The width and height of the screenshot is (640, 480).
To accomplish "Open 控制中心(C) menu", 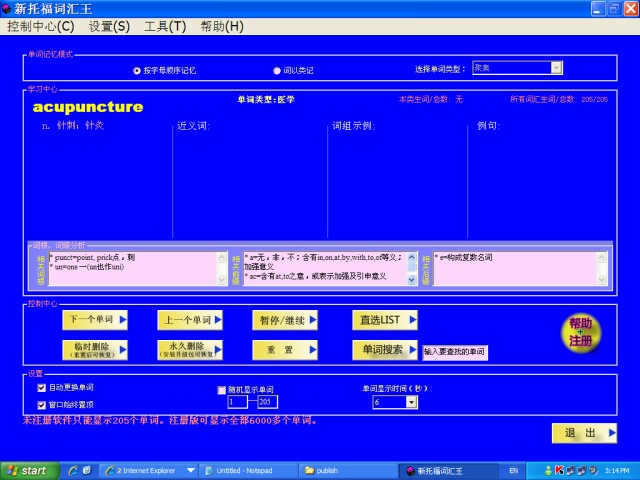I will point(40,27).
